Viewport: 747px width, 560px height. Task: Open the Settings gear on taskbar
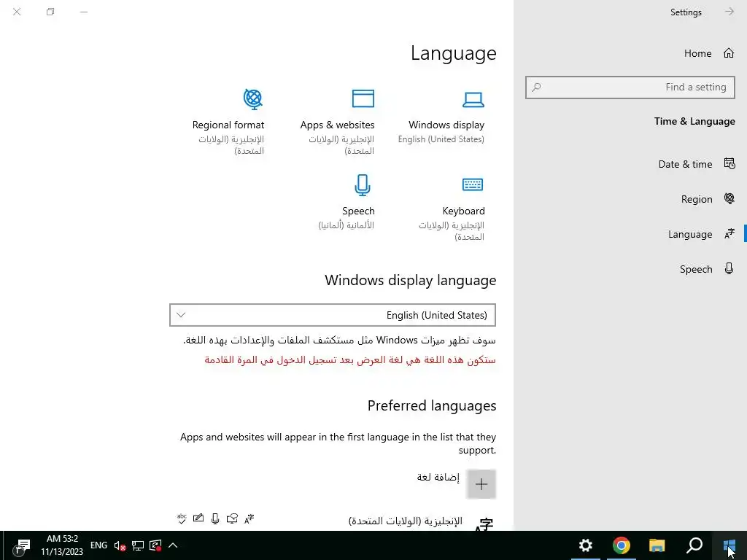[586, 545]
